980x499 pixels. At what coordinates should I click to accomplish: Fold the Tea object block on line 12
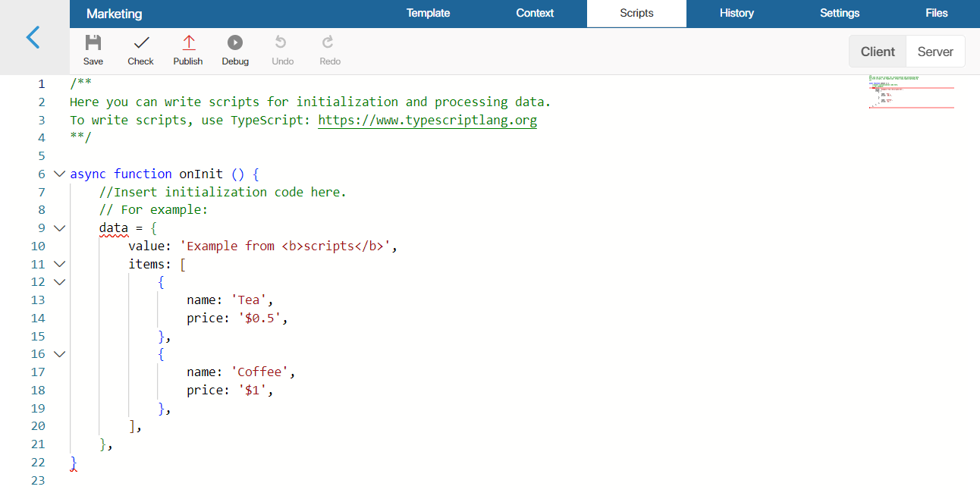coord(60,282)
